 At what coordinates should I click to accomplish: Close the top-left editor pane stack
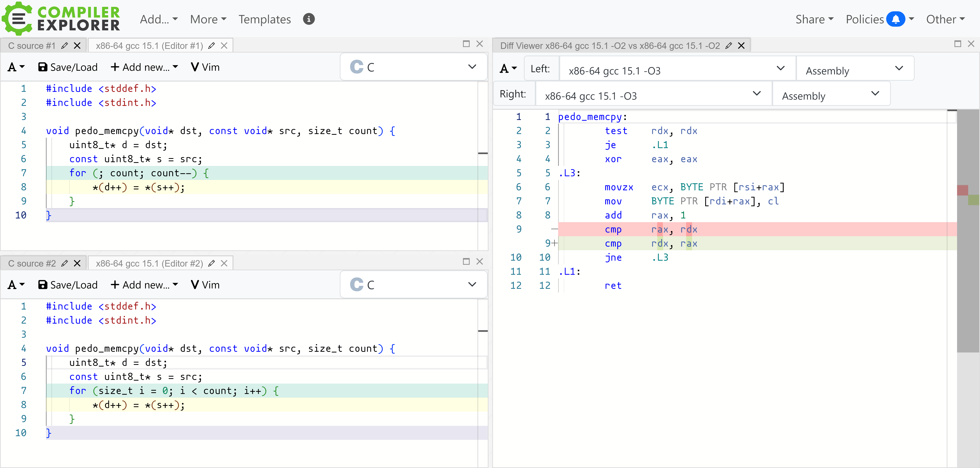479,44
